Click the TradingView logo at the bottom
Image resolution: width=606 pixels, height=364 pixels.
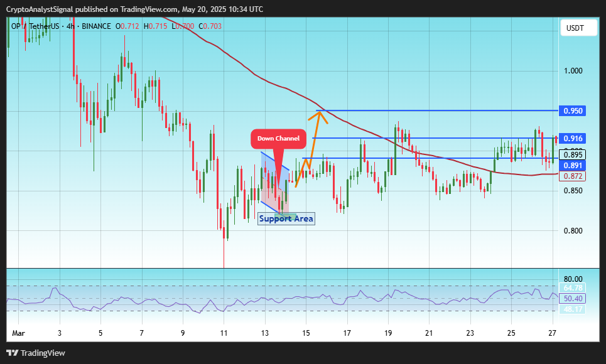tap(36, 353)
